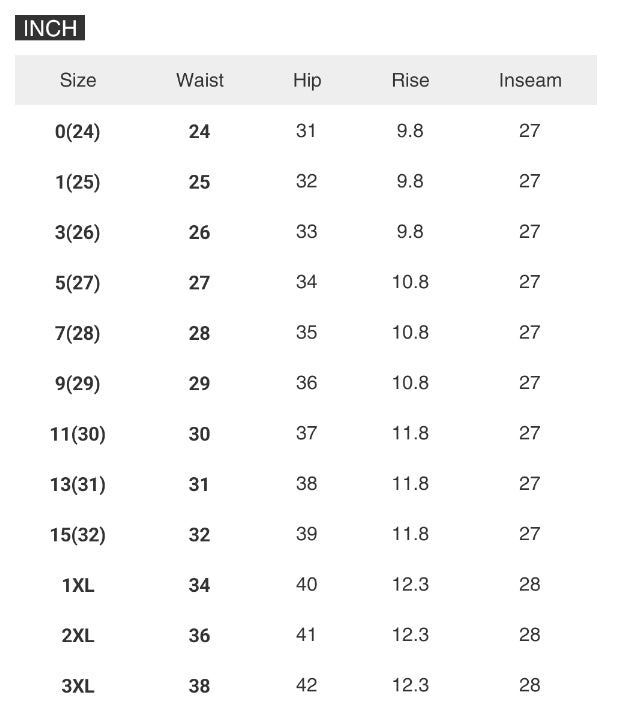This screenshot has height=709, width=621.
Task: Click the Waist column header
Action: point(200,80)
